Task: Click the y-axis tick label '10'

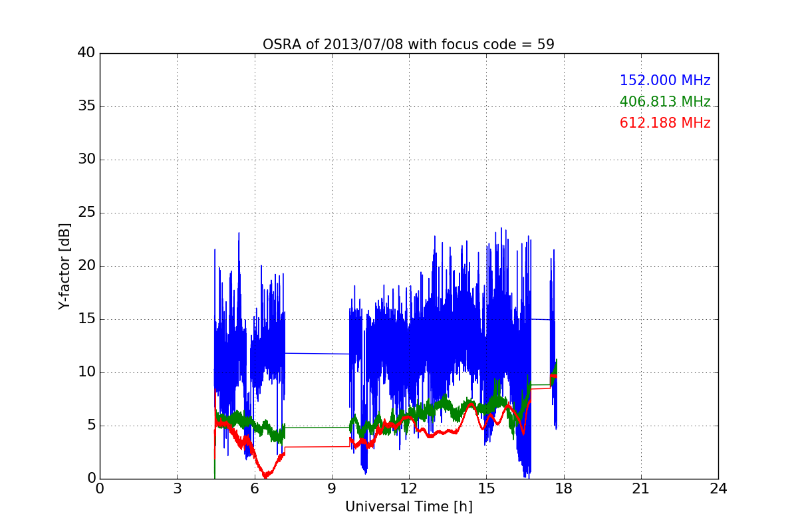Action: pyautogui.click(x=86, y=372)
